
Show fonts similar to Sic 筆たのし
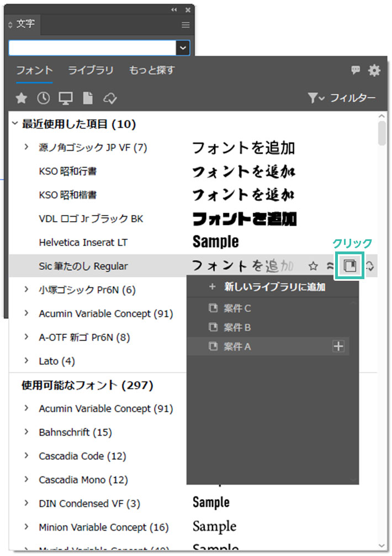point(330,266)
